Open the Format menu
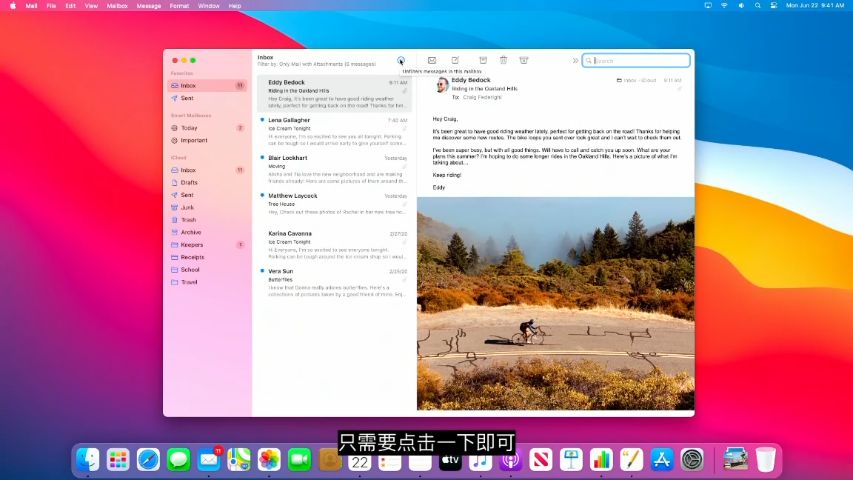Screen dimensions: 853x480 coord(179,6)
